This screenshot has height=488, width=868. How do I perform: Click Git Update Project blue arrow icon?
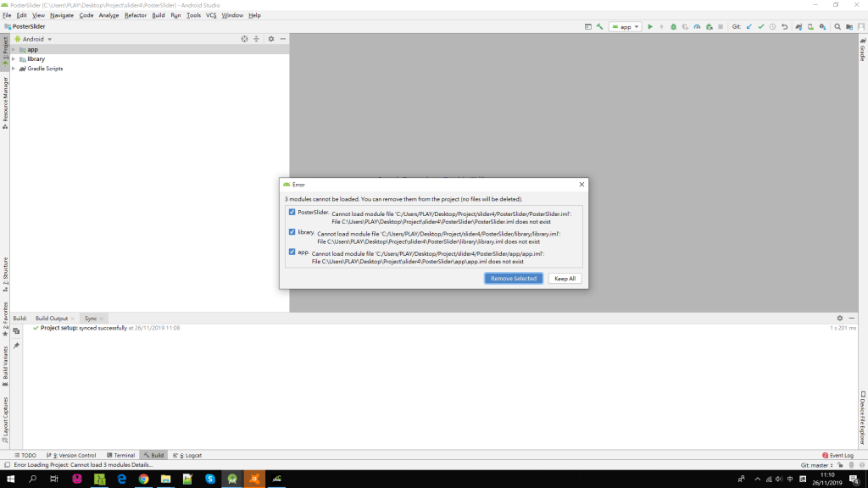(x=749, y=26)
